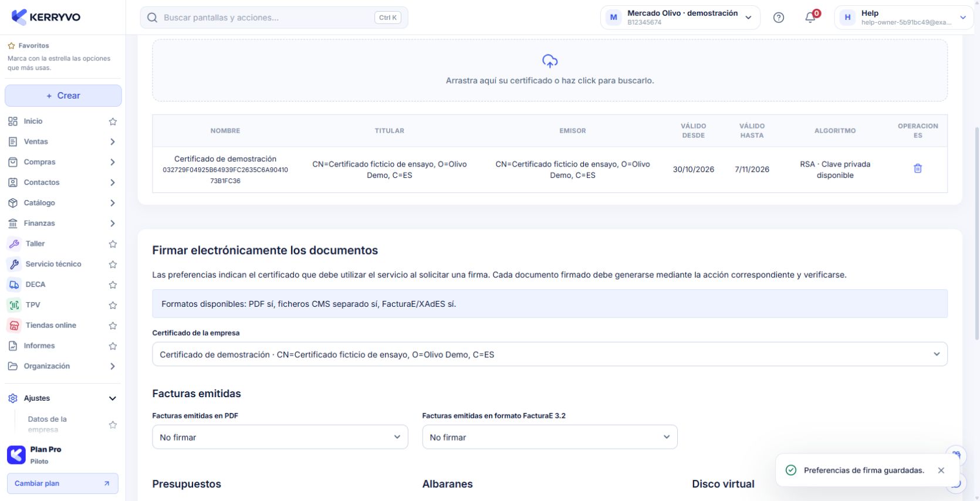Viewport: 980px width, 501px height.
Task: Click the Catálogo box icon
Action: 13,203
